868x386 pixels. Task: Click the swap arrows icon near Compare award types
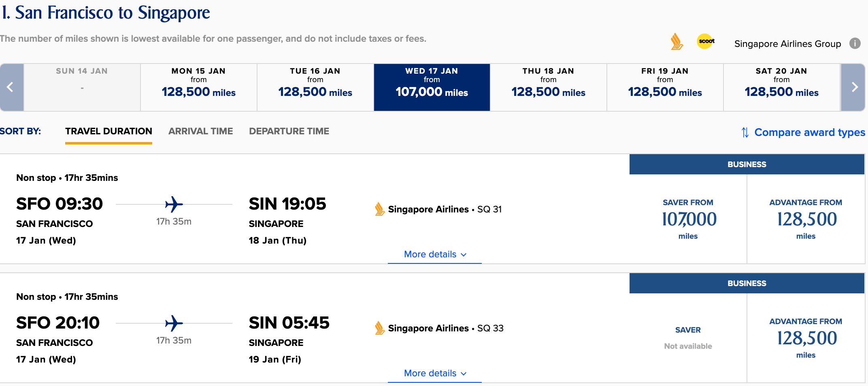[745, 132]
